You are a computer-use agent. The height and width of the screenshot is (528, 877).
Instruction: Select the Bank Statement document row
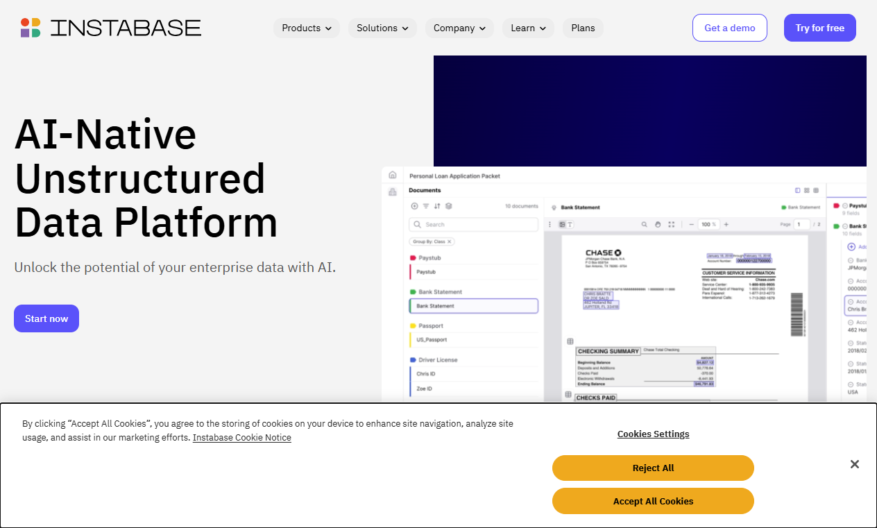(474, 306)
